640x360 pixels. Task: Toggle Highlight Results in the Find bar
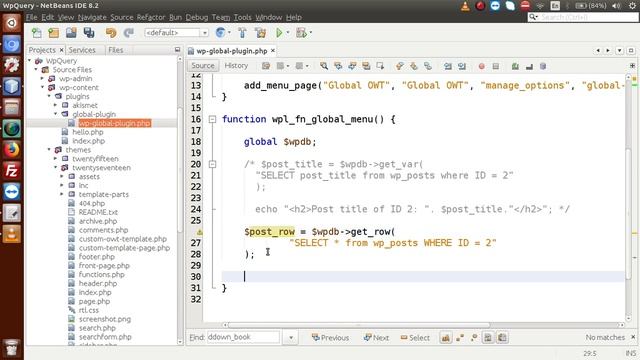(488, 338)
